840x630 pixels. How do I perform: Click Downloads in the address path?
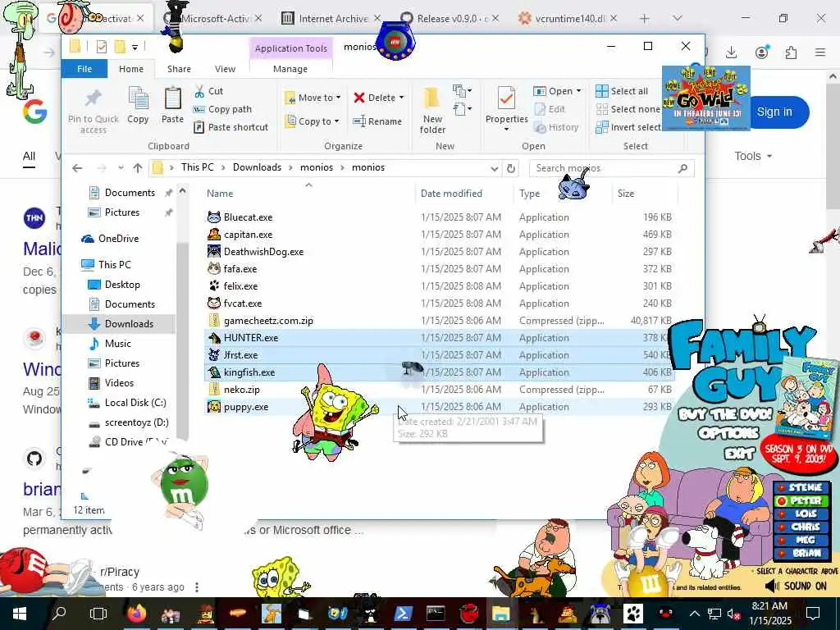[x=257, y=167]
